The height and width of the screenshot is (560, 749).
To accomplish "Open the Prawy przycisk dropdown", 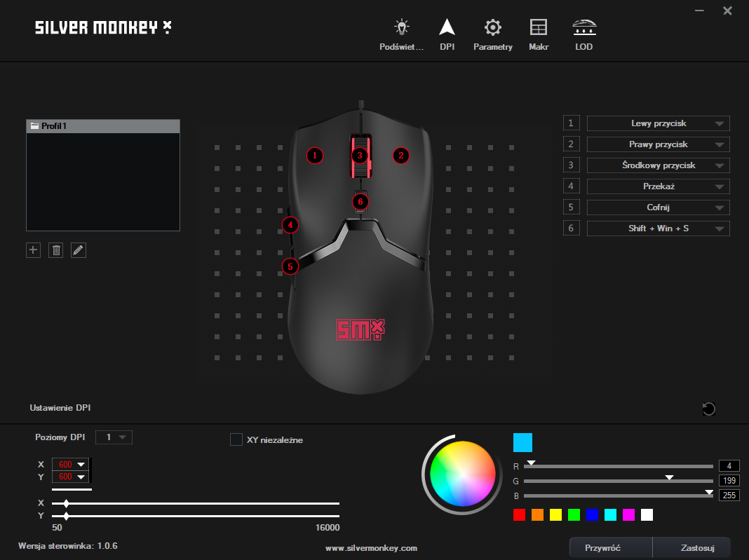I will 658,144.
